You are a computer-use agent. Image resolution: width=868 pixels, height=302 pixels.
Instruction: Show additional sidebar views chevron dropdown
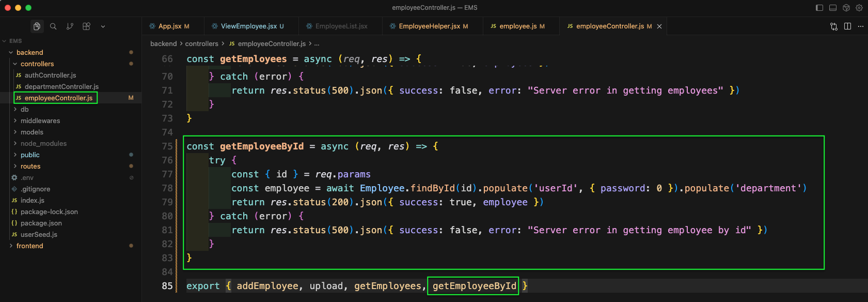103,26
